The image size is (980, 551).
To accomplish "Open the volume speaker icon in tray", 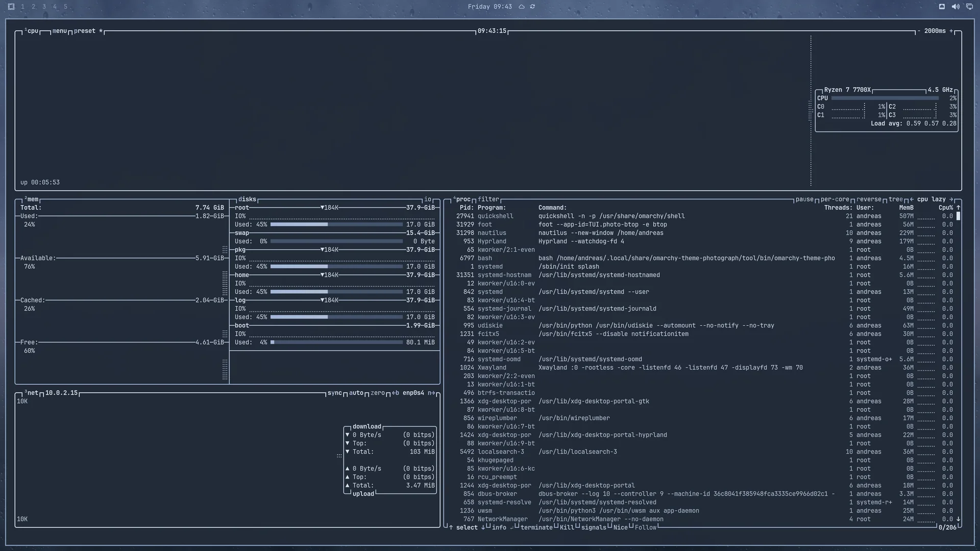I will tap(955, 7).
